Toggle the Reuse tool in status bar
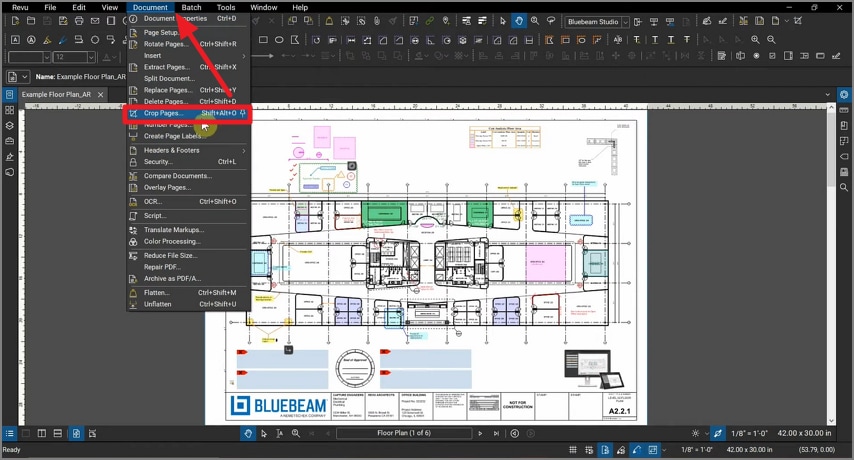The height and width of the screenshot is (460, 854). tap(637, 450)
